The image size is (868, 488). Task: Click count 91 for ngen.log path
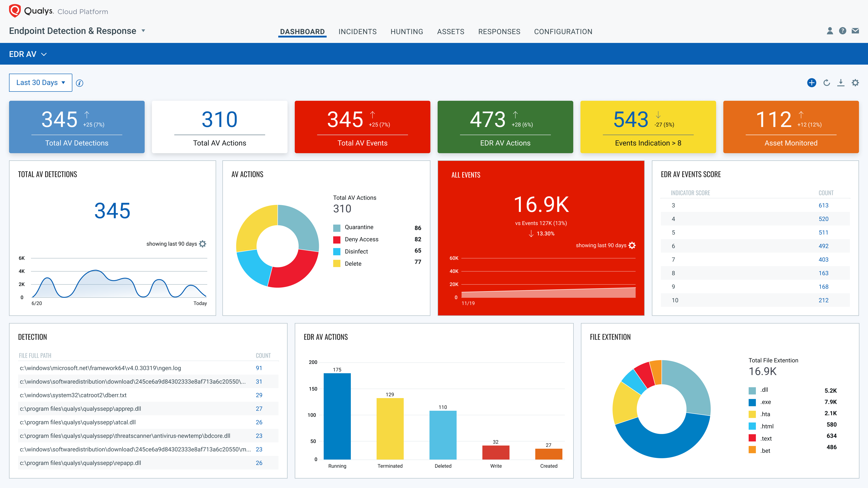click(x=259, y=368)
